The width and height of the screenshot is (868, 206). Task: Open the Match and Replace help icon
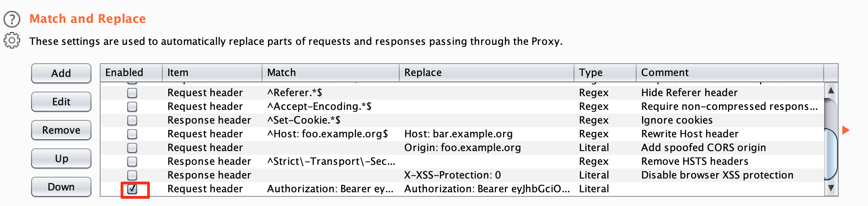pyautogui.click(x=12, y=19)
